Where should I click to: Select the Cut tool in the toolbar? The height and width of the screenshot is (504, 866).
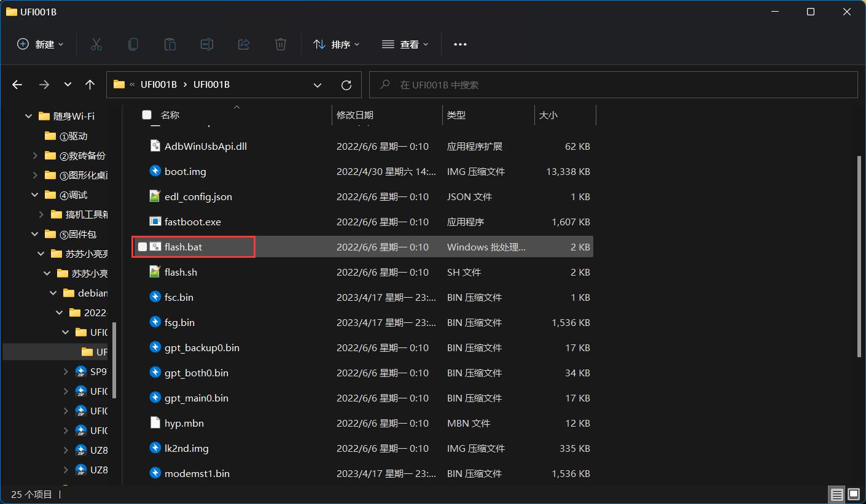[96, 44]
